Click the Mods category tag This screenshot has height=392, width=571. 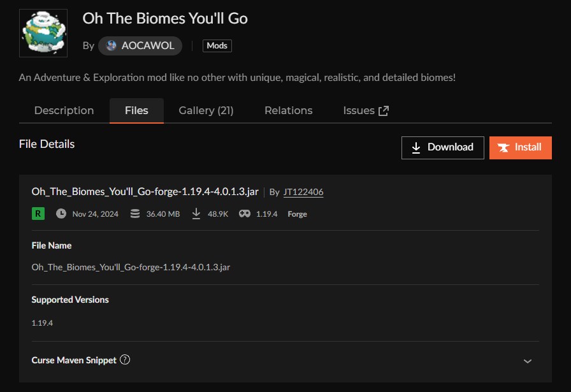click(x=217, y=46)
